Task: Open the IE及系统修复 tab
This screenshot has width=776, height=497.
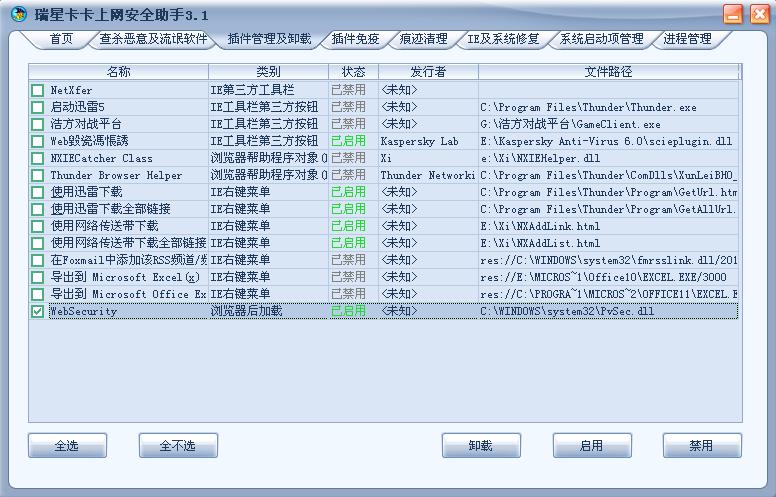Action: click(503, 39)
